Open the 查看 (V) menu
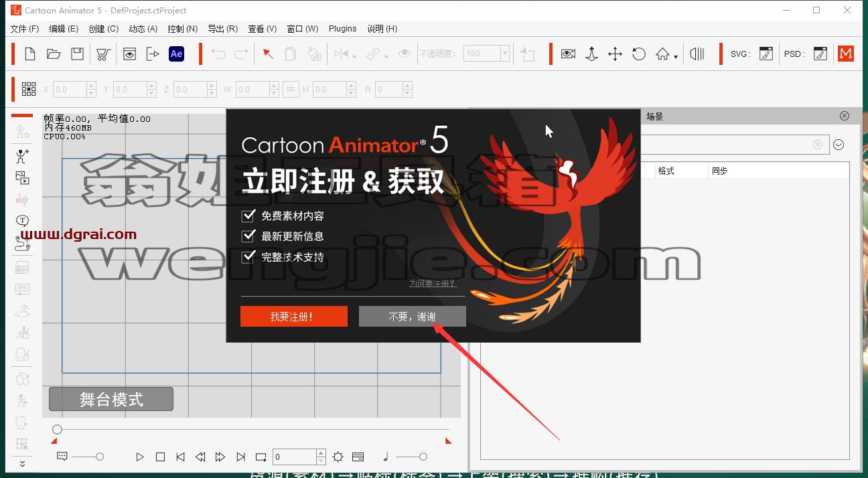This screenshot has height=478, width=868. (x=262, y=29)
